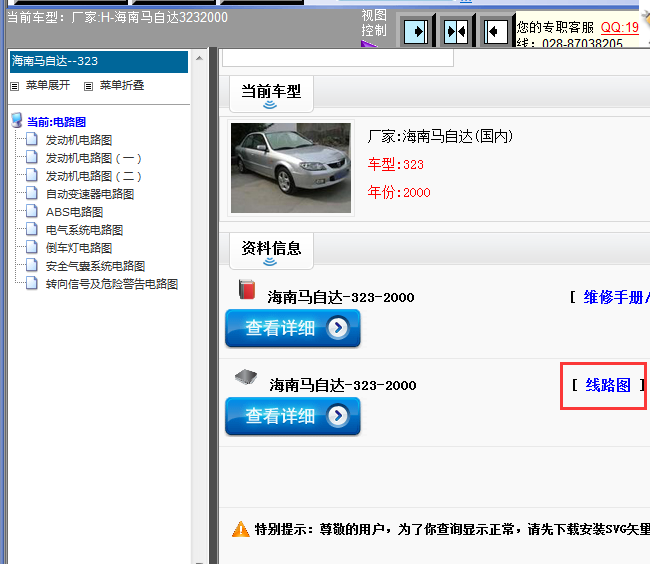Click the view control left-arrow pane button
The image size is (650, 564).
[496, 31]
